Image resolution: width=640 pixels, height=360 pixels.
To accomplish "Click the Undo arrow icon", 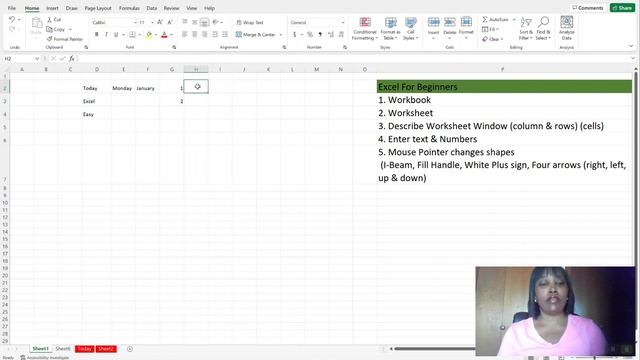I will click(12, 19).
